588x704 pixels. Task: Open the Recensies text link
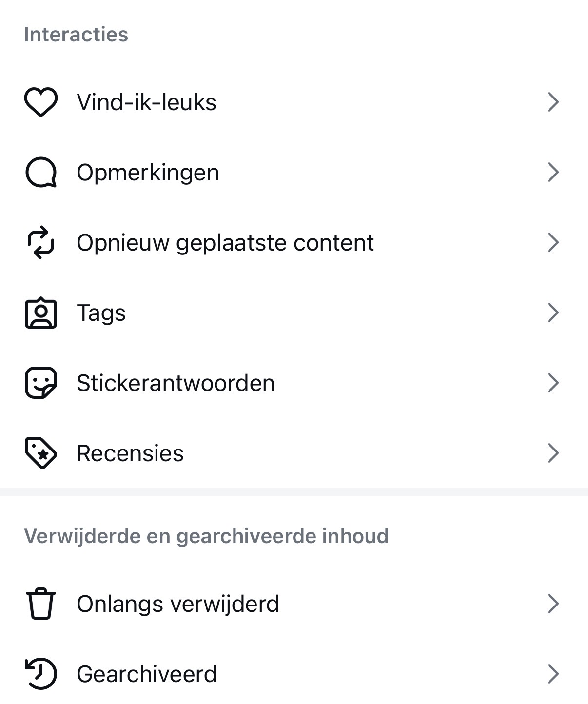(130, 453)
